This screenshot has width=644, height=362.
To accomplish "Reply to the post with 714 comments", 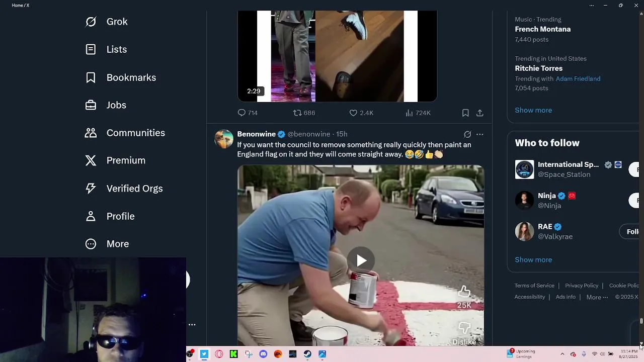I will pyautogui.click(x=248, y=113).
